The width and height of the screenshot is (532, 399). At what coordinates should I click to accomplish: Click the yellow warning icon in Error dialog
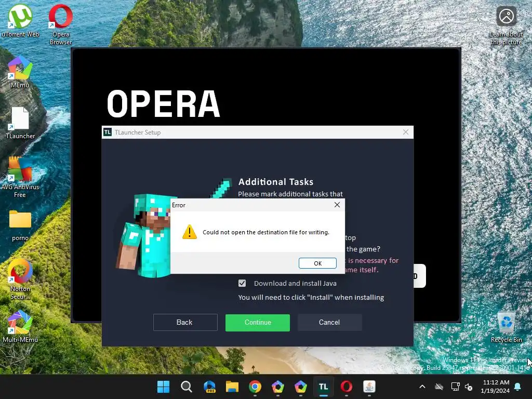pos(189,232)
